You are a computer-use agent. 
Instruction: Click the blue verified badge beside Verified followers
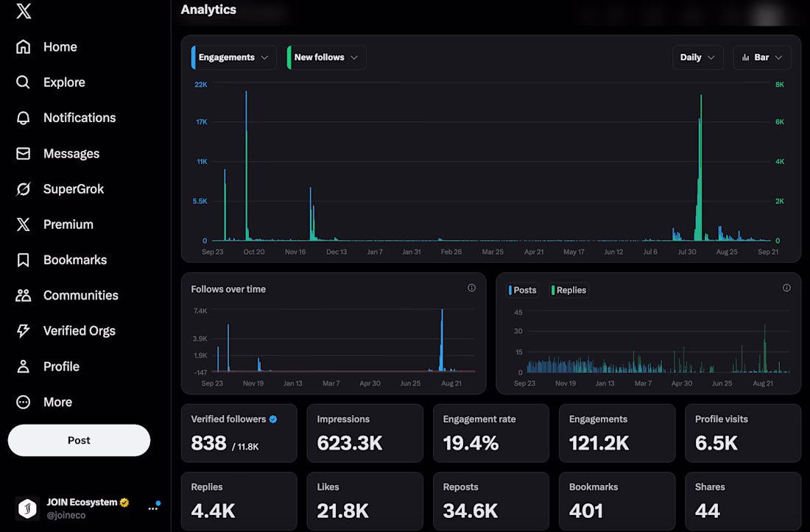coord(273,419)
